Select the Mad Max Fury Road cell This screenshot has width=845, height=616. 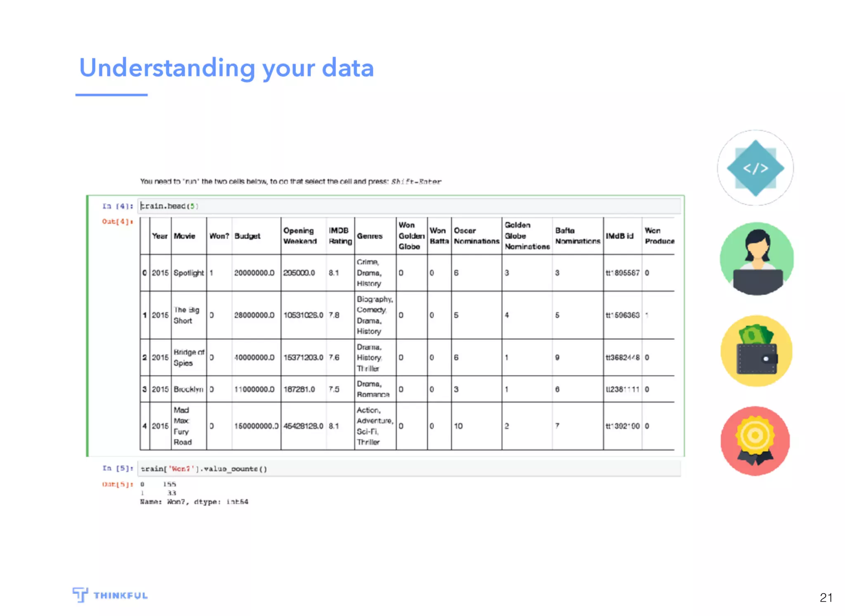coord(182,426)
